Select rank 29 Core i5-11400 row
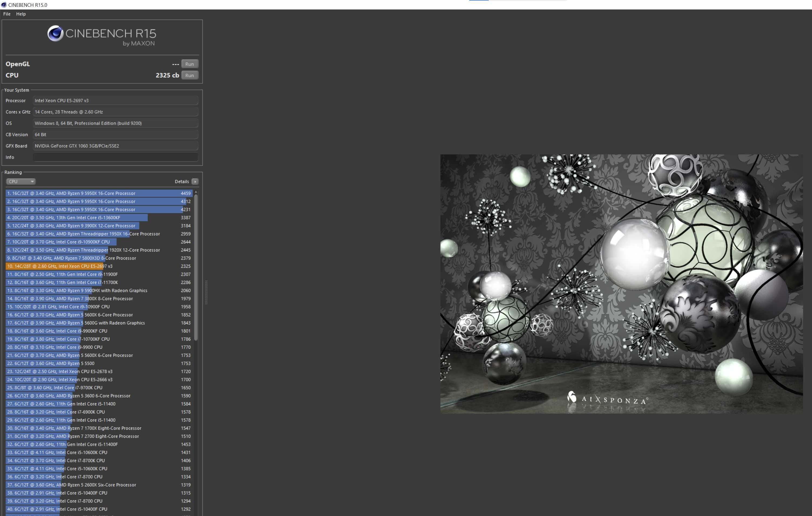This screenshot has height=516, width=812. [x=99, y=420]
